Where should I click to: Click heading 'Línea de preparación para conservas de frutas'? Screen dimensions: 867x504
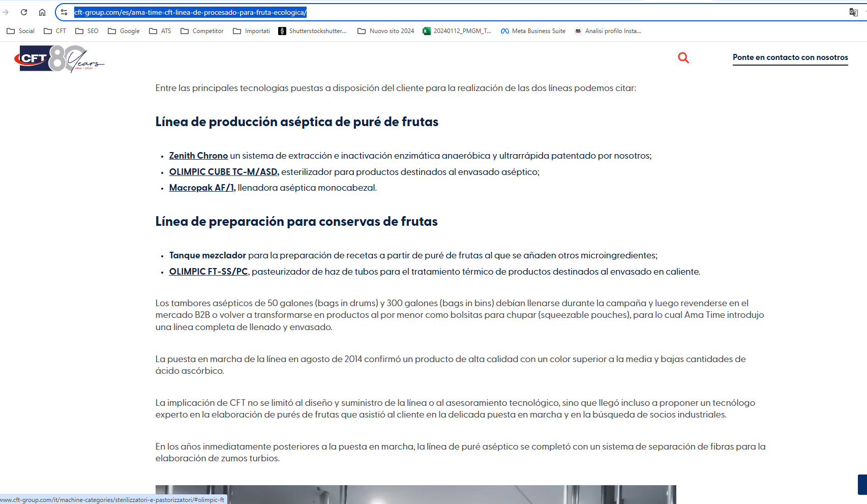(x=296, y=222)
